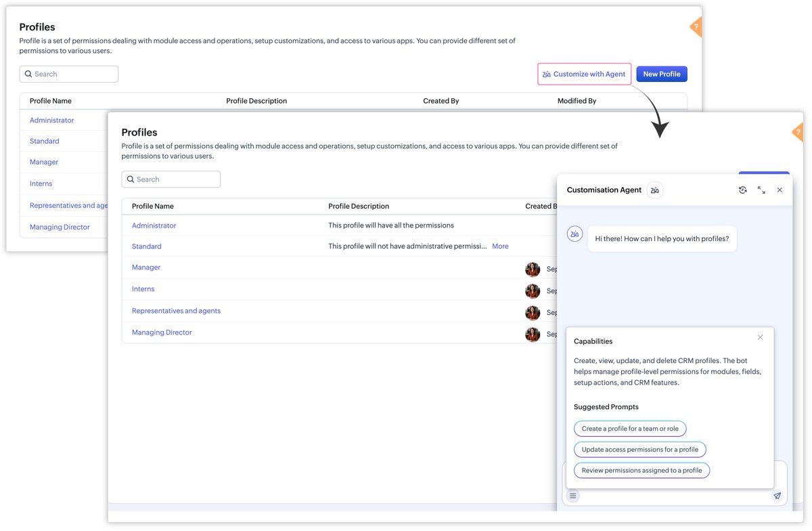This screenshot has width=812, height=531.
Task: Click the help icon at front window corner
Action: coord(798,133)
